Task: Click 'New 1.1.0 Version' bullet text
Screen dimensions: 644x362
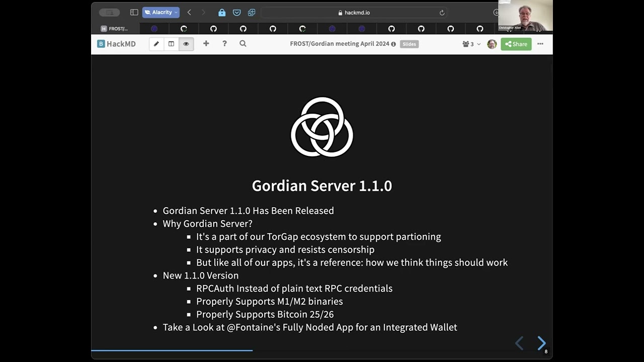Action: 201,276
